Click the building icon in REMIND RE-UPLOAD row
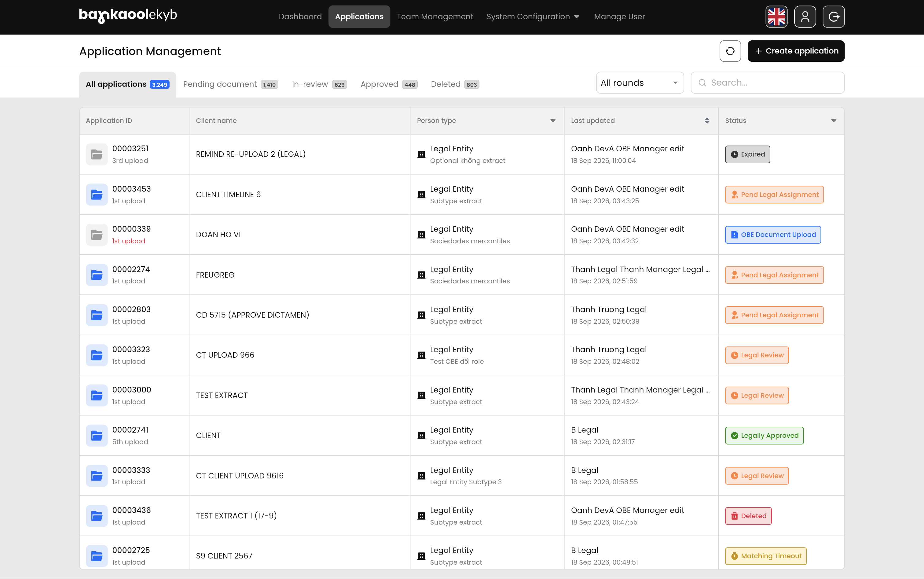This screenshot has width=924, height=579. [421, 154]
